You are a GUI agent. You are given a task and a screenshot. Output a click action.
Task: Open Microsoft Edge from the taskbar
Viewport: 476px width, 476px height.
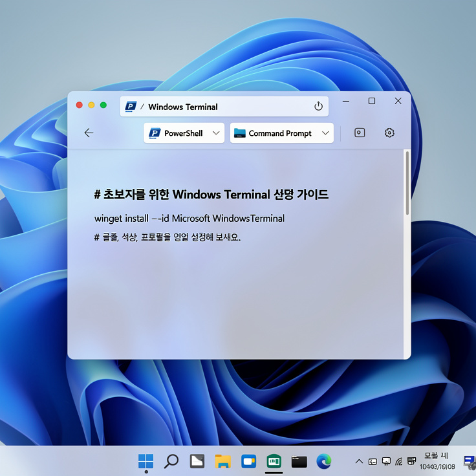(x=324, y=461)
